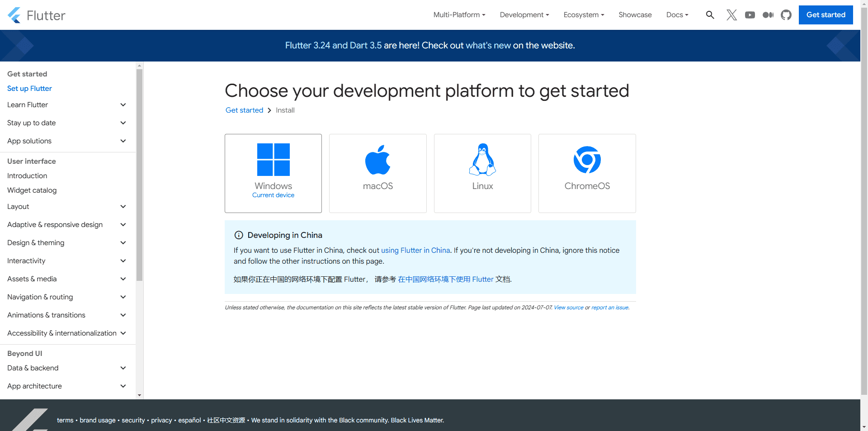Screen dimensions: 868x431
Task: Open the search magnifier icon
Action: (x=710, y=15)
